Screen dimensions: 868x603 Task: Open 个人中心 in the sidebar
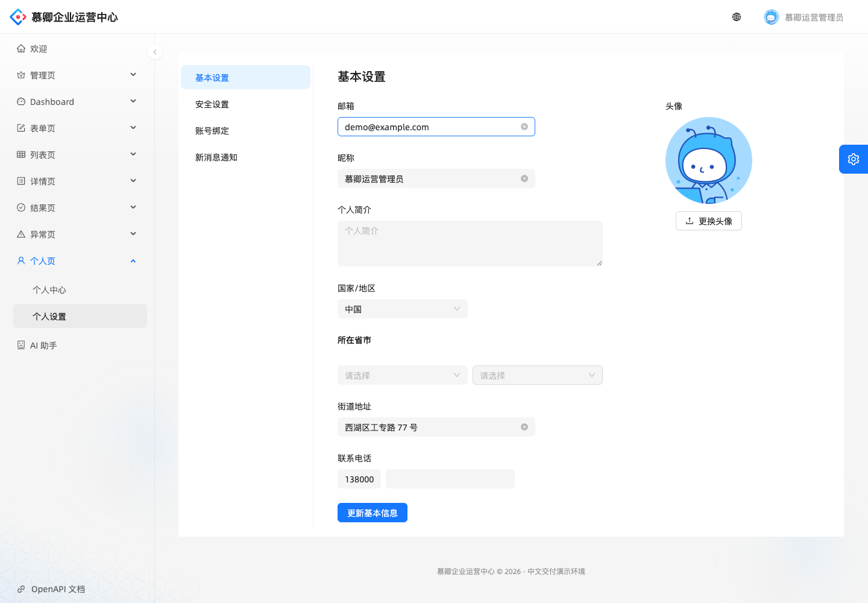[80, 289]
